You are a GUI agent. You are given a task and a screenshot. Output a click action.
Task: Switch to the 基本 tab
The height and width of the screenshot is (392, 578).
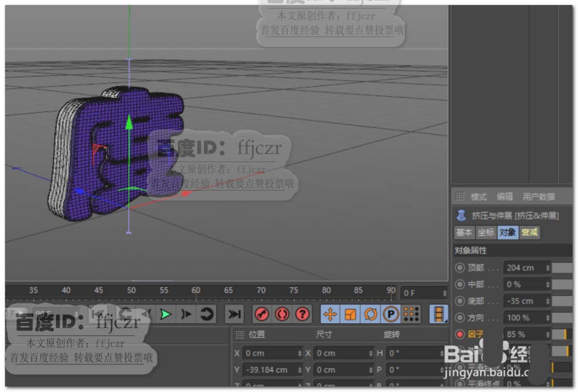[x=464, y=232]
